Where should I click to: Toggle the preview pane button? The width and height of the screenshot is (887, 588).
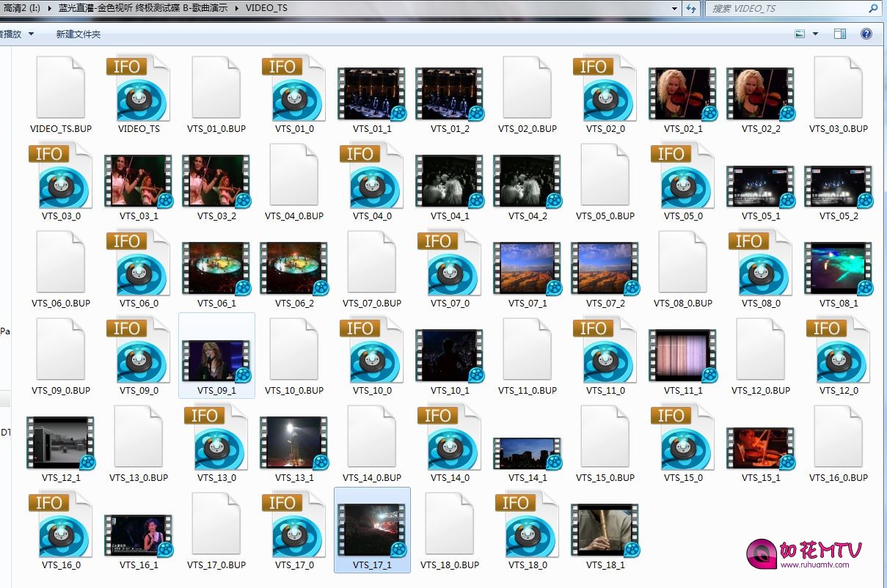point(840,34)
